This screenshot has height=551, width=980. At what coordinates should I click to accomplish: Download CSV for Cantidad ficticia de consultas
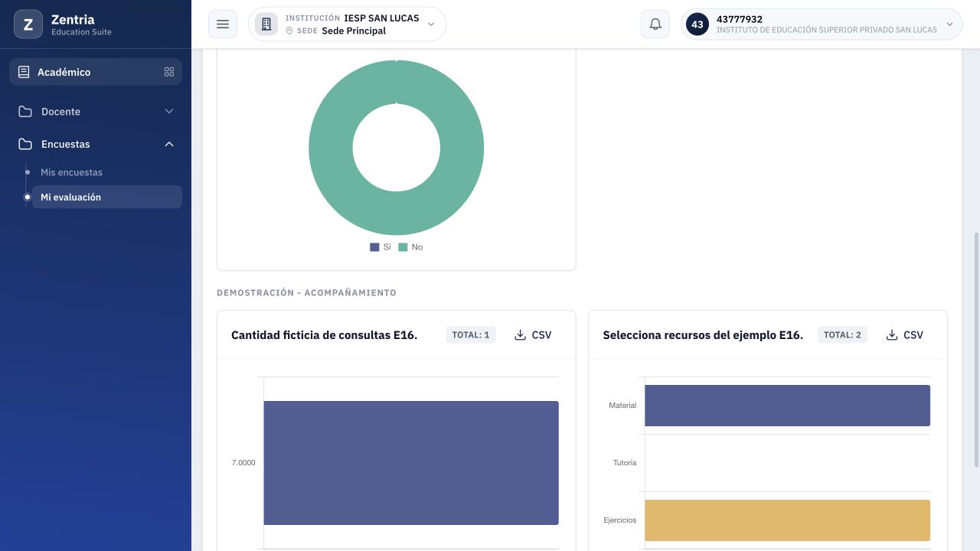[533, 335]
